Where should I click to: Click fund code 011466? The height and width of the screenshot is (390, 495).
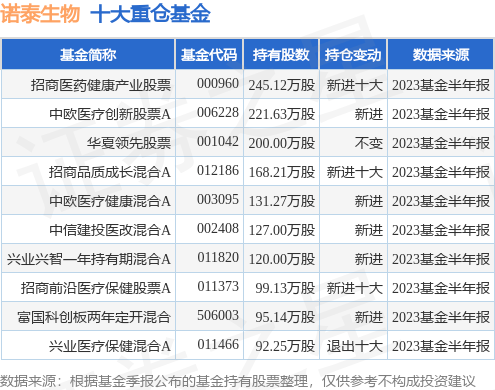(218, 344)
